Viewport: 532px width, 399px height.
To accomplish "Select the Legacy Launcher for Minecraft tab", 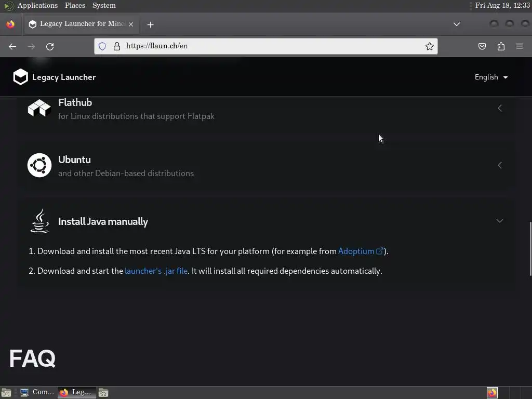I will coord(82,24).
